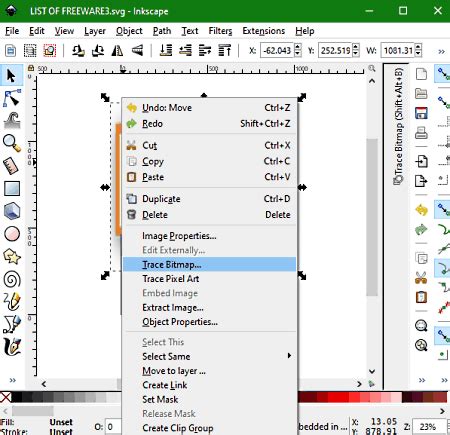Viewport: 450px width, 435px height.
Task: Click yellow Undo arrow in commands bar
Action: coord(421,210)
